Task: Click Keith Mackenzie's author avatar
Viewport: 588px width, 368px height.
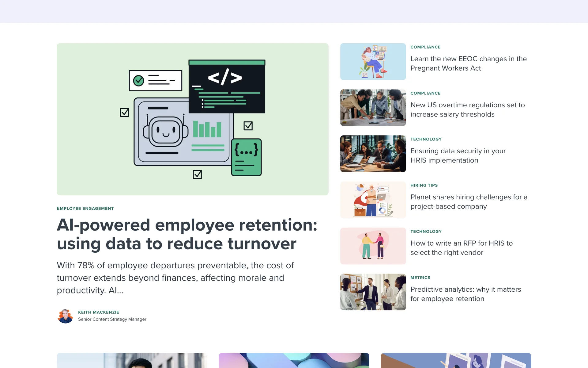Action: [x=65, y=316]
